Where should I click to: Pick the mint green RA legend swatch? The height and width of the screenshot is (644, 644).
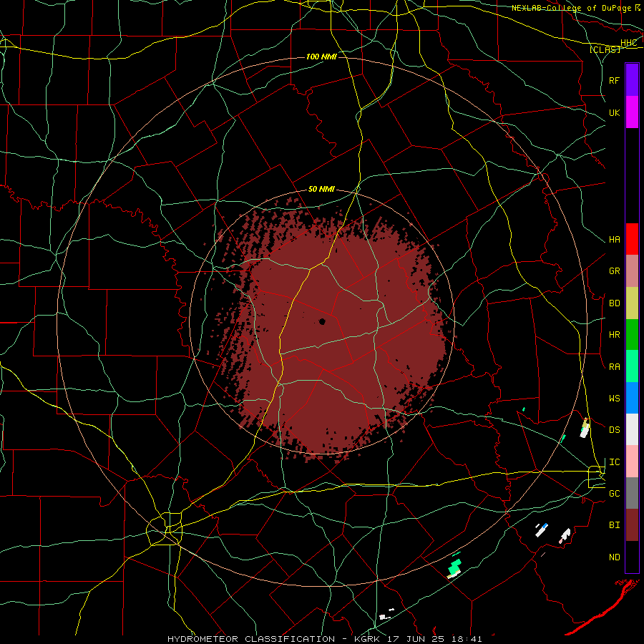[632, 366]
